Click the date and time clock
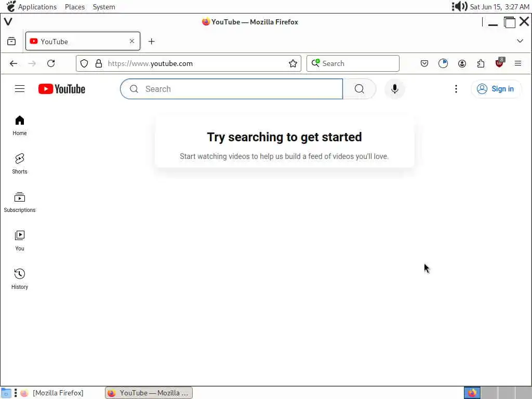Image resolution: width=532 pixels, height=399 pixels. pos(499,7)
